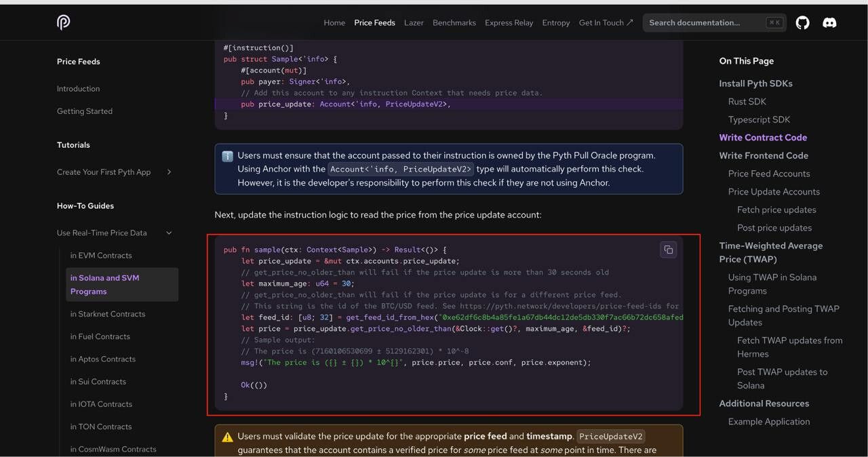Open Entropy navigation item
This screenshot has width=868, height=457.
point(556,22)
